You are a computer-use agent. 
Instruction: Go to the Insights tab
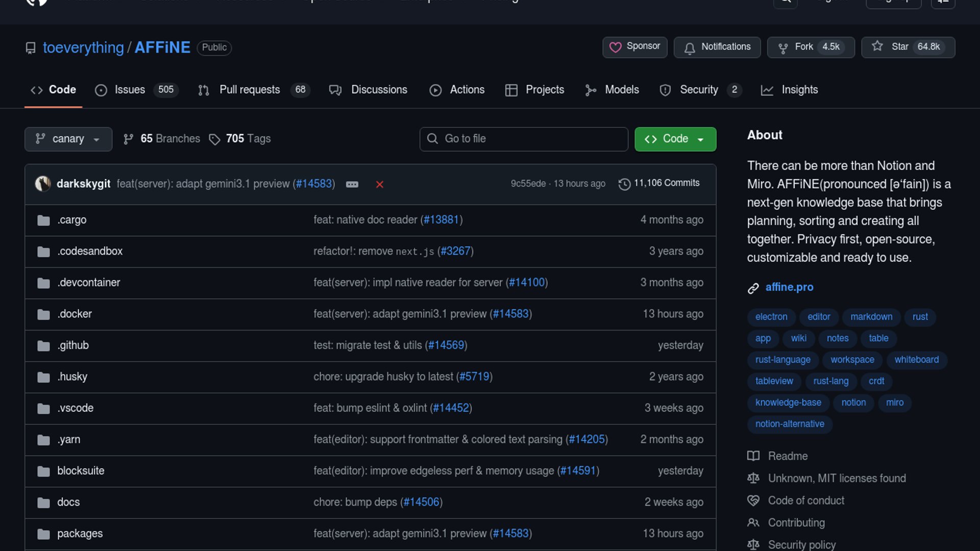[x=799, y=90]
